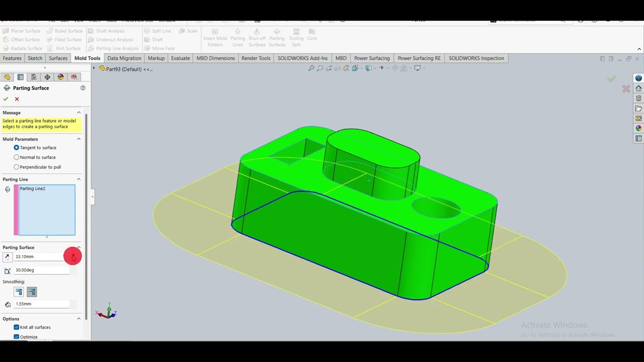The height and width of the screenshot is (362, 644).
Task: Click the Core tool
Action: point(312,35)
